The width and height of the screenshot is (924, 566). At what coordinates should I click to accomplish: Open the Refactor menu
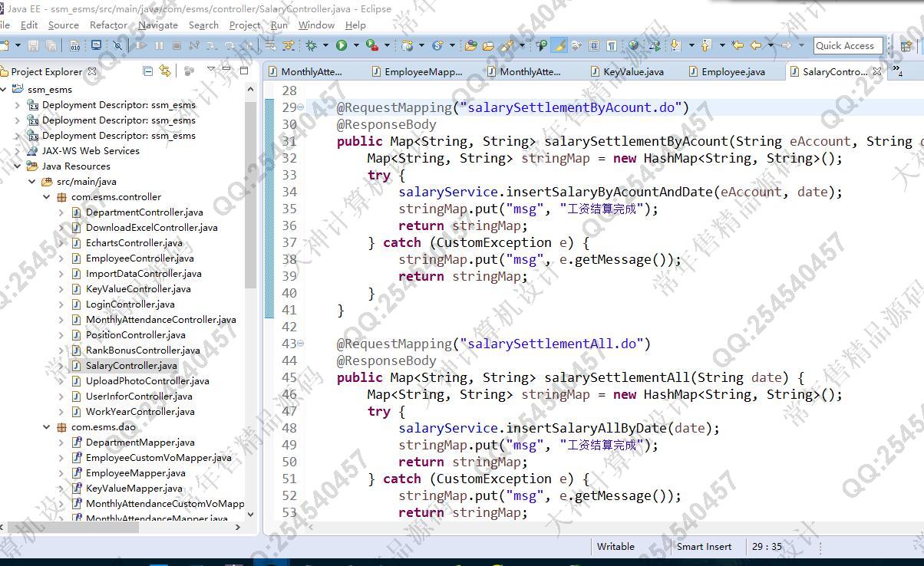pyautogui.click(x=108, y=25)
